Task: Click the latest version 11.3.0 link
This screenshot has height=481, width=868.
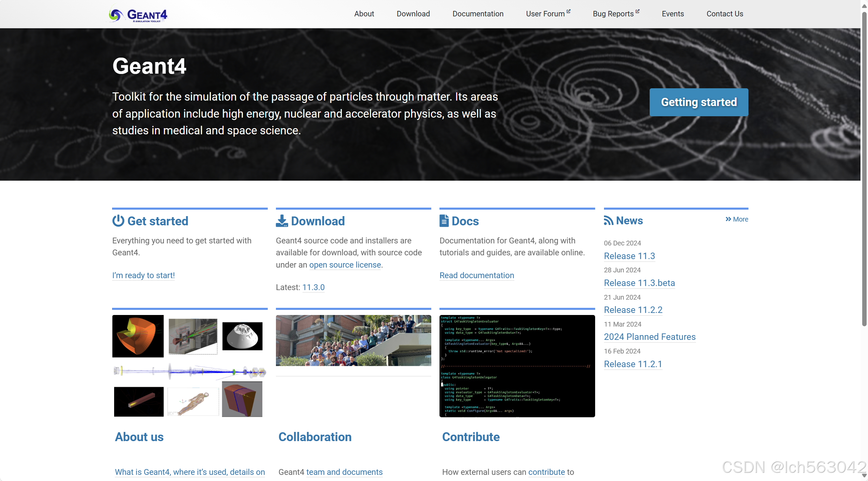Action: 313,287
